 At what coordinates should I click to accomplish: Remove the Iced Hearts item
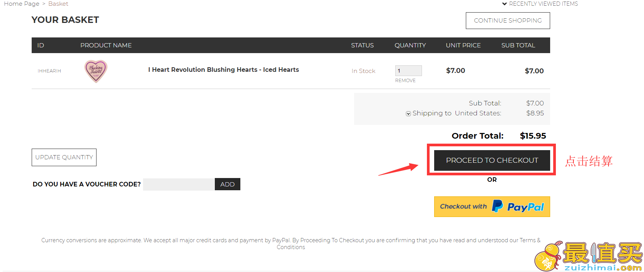coord(405,81)
